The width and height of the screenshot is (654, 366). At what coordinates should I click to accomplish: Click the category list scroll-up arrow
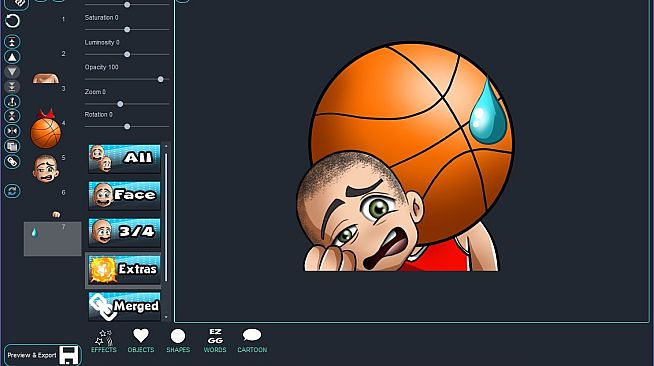tap(166, 146)
